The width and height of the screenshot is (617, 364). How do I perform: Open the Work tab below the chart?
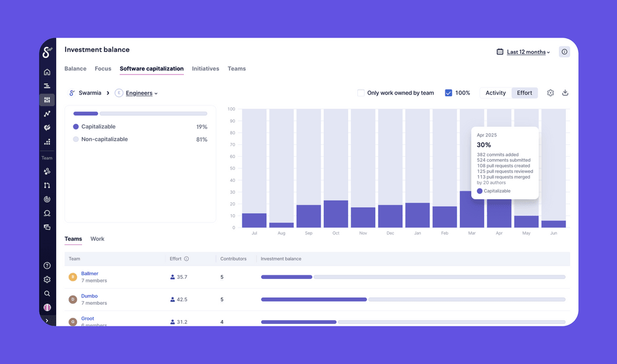[97, 239]
